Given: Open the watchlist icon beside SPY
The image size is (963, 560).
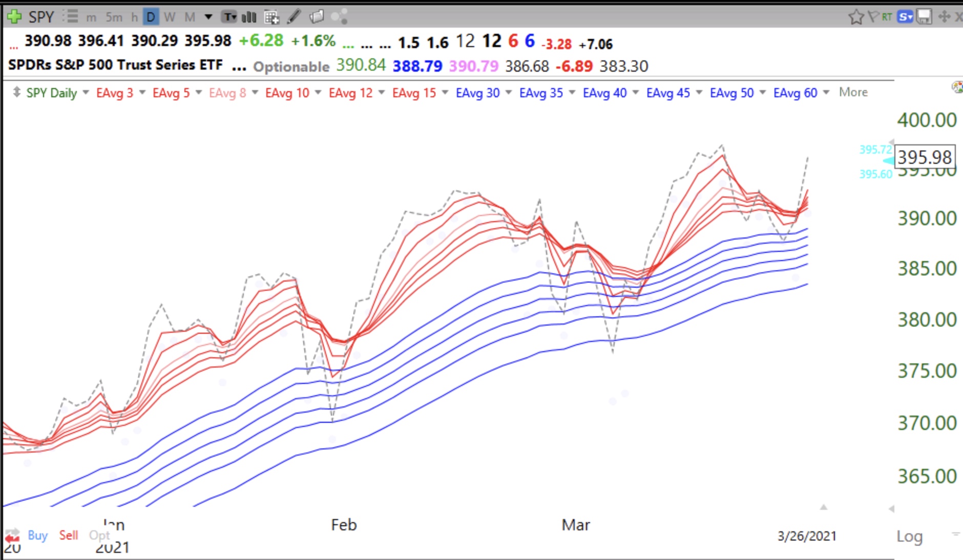Looking at the screenshot, I should (70, 17).
